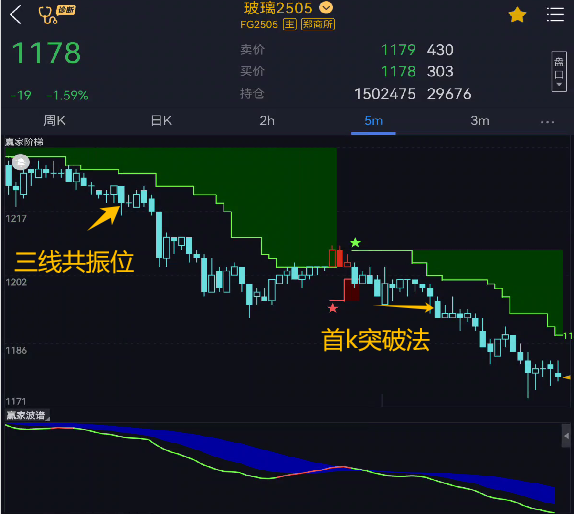Open the stethoscope diagnosis icon
This screenshot has width=574, height=514.
click(x=56, y=15)
